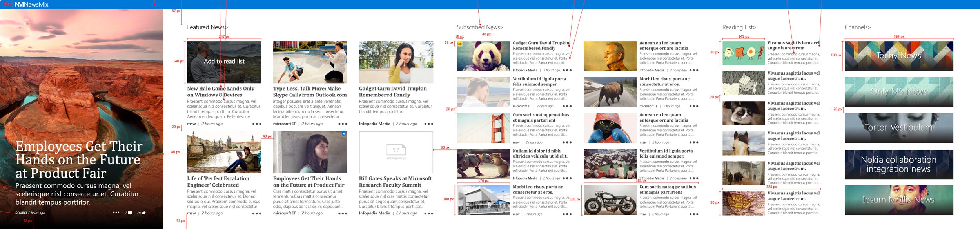Open the horse thumbnail in Reading List
980x229 pixels.
(x=743, y=144)
